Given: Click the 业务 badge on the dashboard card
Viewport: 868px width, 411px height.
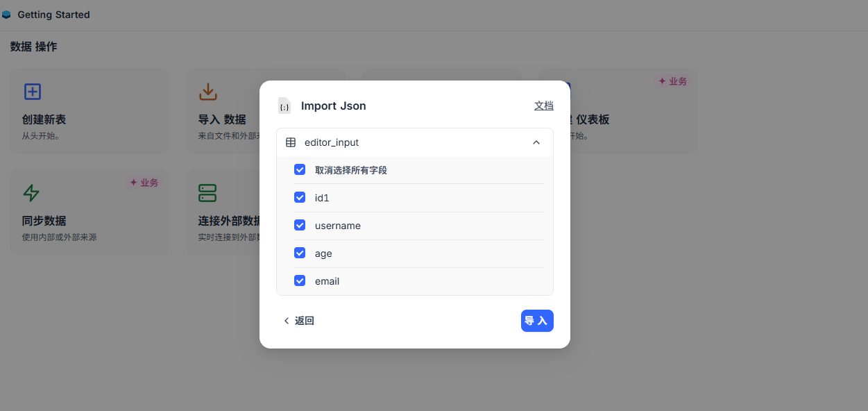Looking at the screenshot, I should tap(673, 81).
